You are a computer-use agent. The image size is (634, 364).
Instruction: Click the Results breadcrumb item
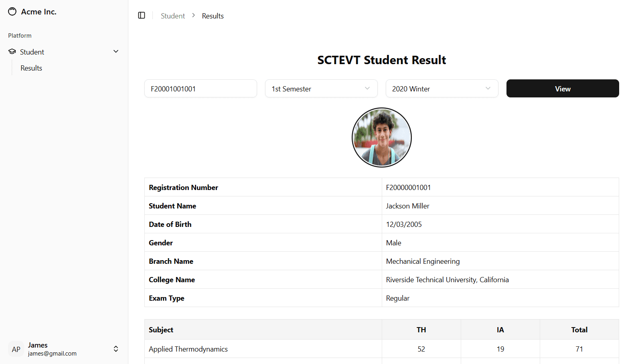pos(213,16)
